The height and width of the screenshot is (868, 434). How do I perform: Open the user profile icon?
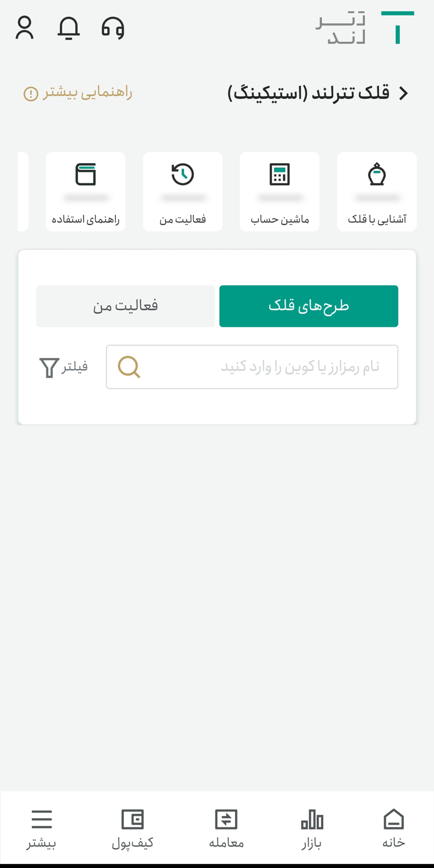pos(25,28)
